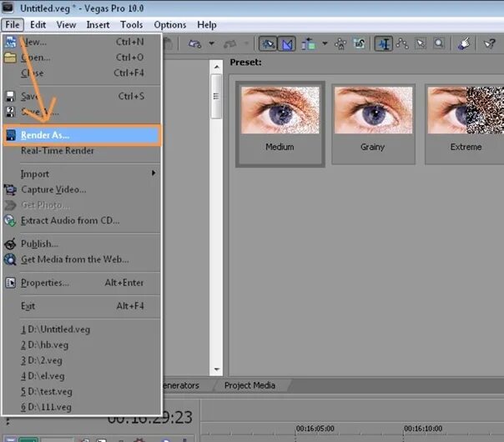Viewport: 504px width, 442px height.
Task: Open recent file 5 D:\test.veg
Action: click(x=82, y=391)
